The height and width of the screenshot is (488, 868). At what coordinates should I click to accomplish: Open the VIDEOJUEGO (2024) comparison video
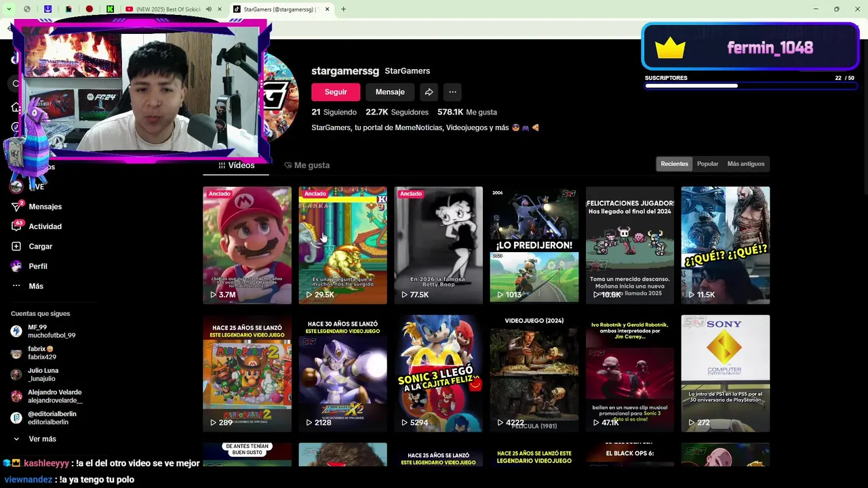point(534,373)
